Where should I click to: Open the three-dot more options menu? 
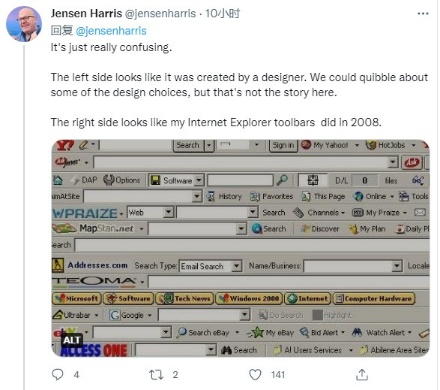tap(423, 14)
